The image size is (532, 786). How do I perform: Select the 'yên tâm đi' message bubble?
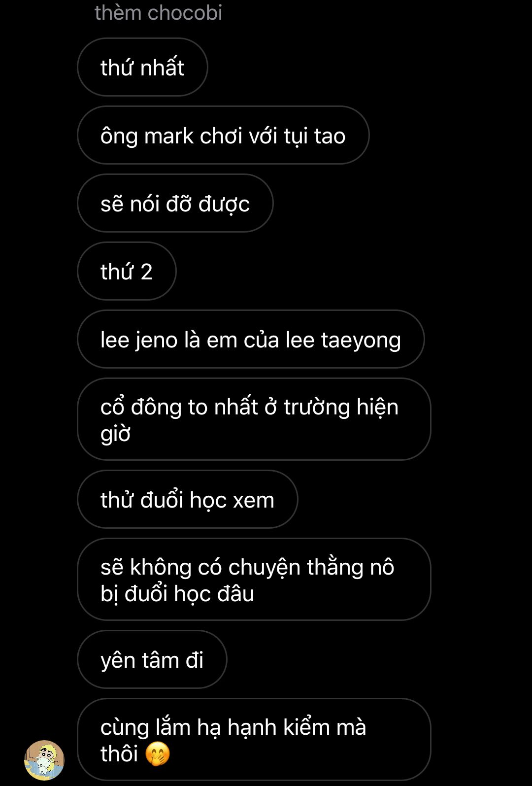point(152,659)
